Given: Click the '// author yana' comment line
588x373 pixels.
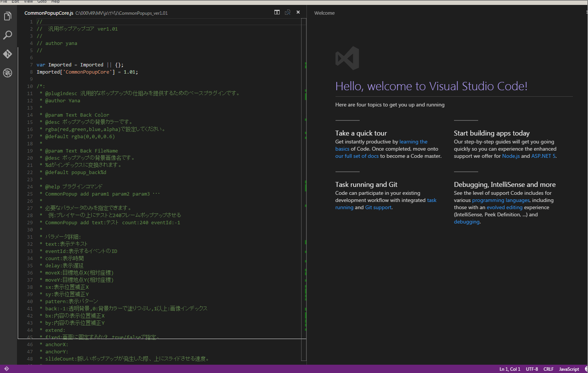Looking at the screenshot, I should [57, 43].
